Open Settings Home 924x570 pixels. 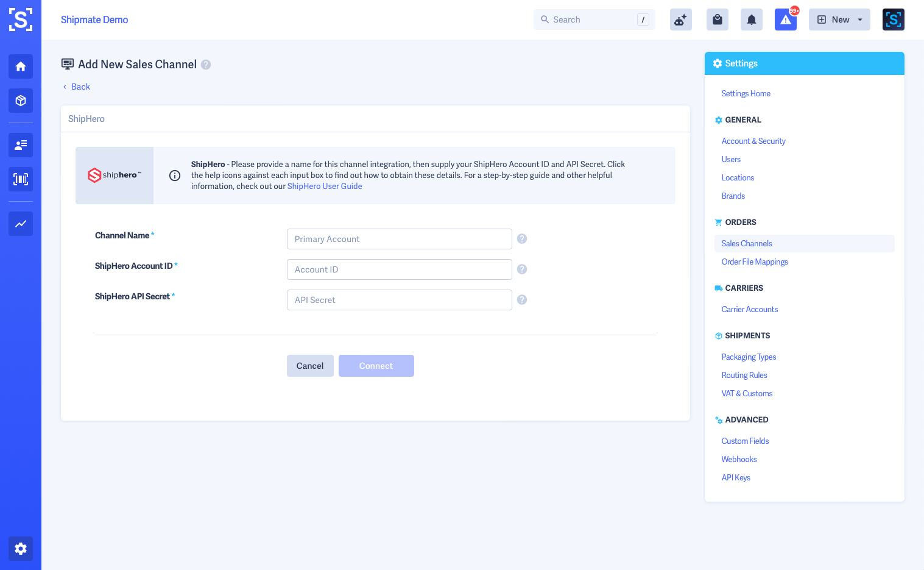click(x=746, y=93)
